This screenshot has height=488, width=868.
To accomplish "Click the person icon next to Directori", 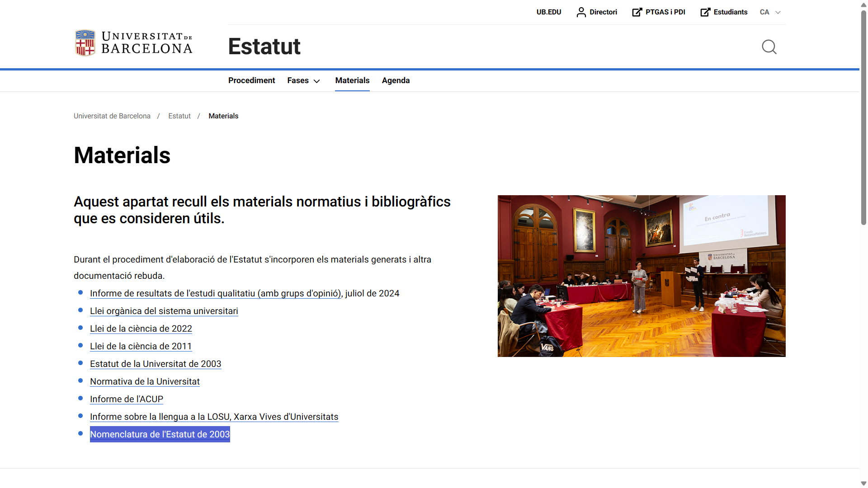I will tap(580, 12).
